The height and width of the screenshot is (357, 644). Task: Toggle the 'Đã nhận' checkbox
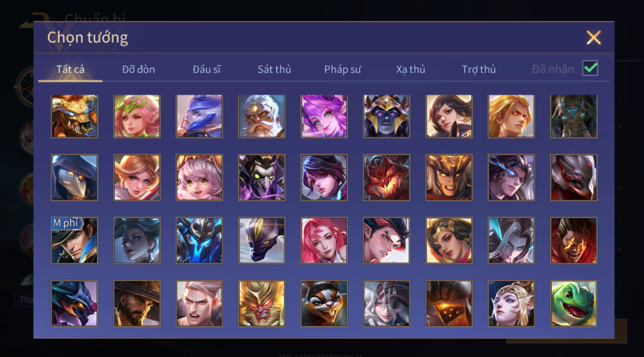pyautogui.click(x=590, y=68)
